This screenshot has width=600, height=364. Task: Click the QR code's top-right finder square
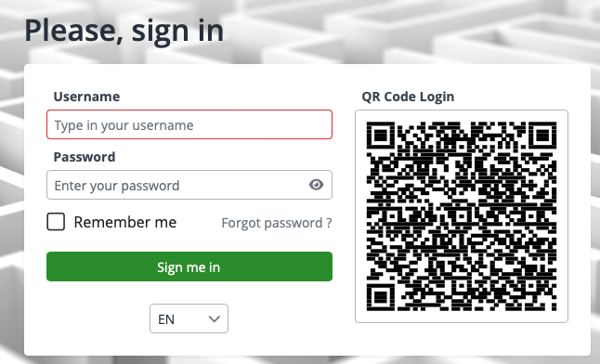click(x=542, y=136)
